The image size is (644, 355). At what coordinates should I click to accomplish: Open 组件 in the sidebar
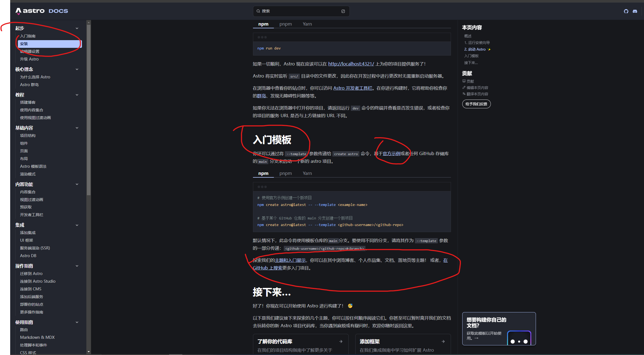click(24, 143)
